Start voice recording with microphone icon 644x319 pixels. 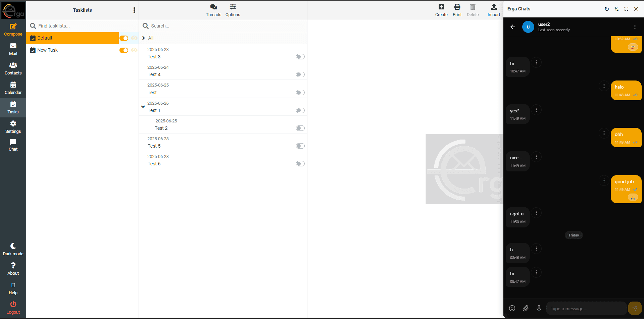tap(539, 308)
